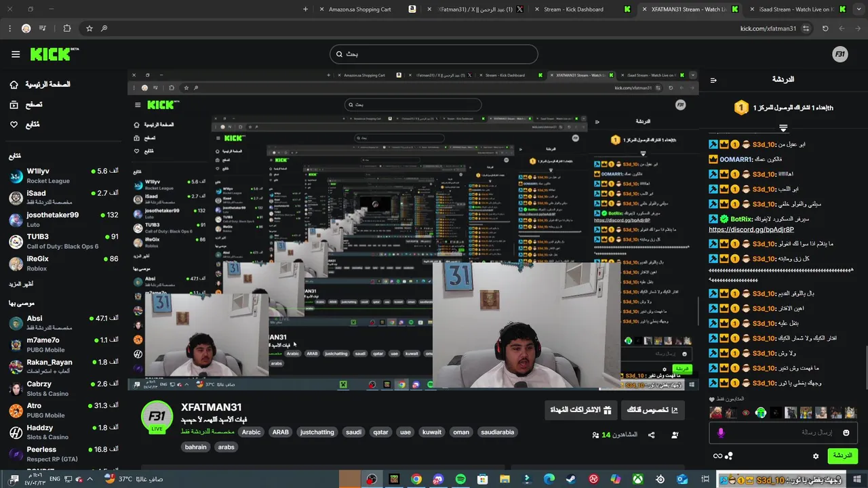
Task: Open the browser site info control in address bar
Action: (806, 28)
